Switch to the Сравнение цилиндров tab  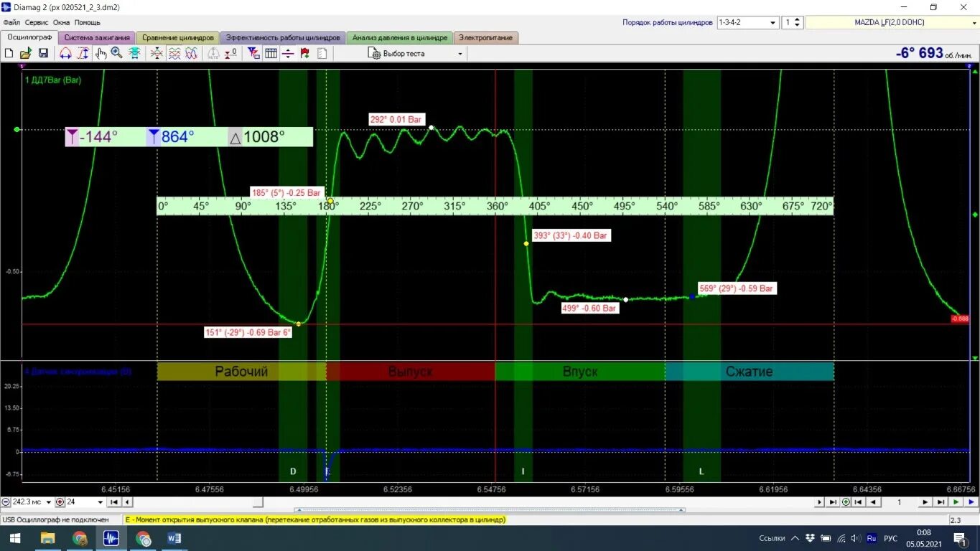tap(178, 37)
